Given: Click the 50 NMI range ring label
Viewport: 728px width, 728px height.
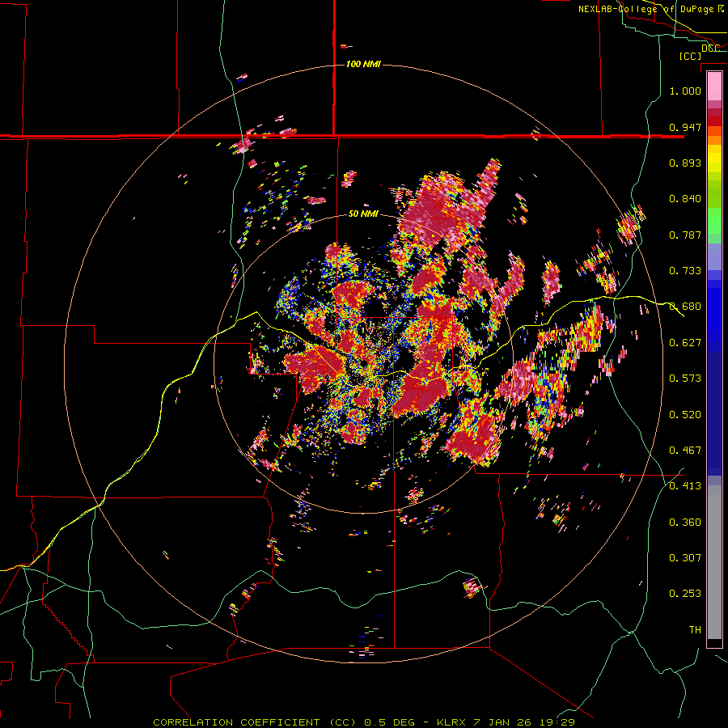Looking at the screenshot, I should coord(363,214).
